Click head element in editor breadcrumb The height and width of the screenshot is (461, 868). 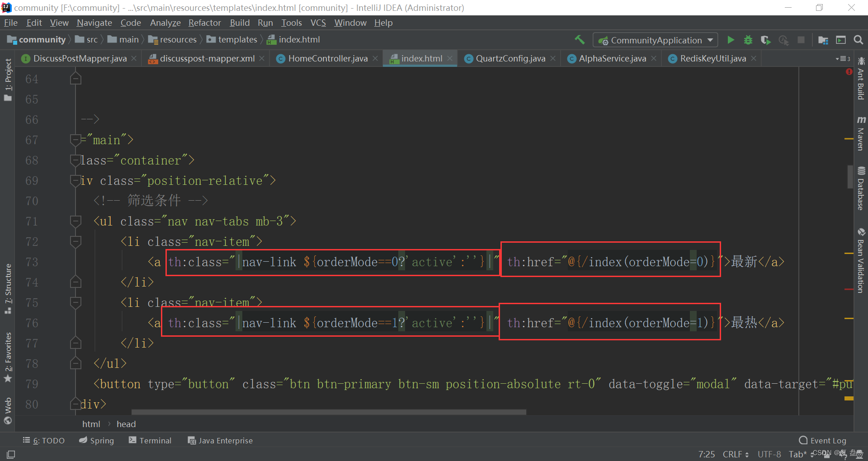[126, 424]
